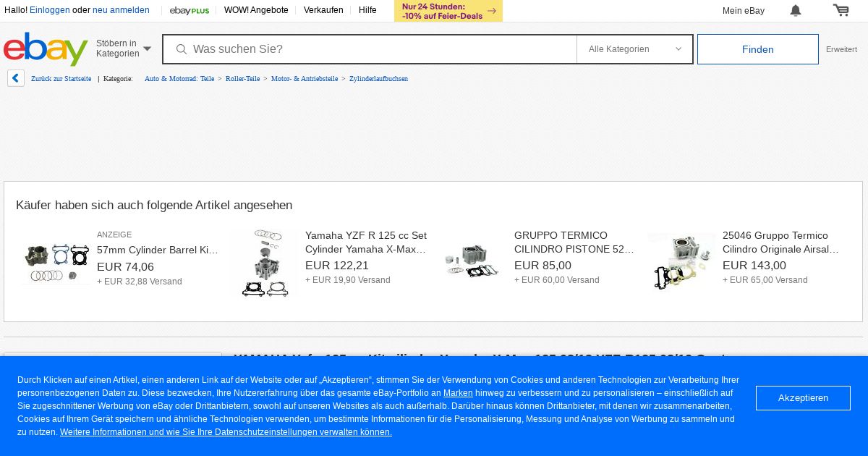Click price 'EUR 74,06'
The height and width of the screenshot is (456, 868).
click(x=125, y=267)
